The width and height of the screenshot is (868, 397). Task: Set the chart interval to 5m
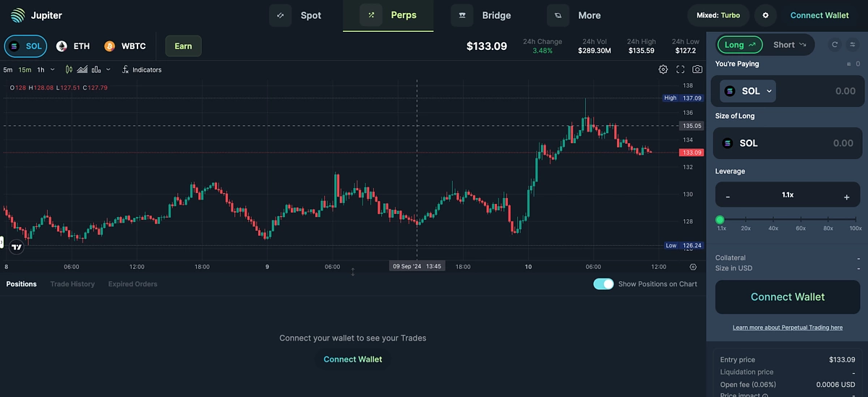point(8,70)
